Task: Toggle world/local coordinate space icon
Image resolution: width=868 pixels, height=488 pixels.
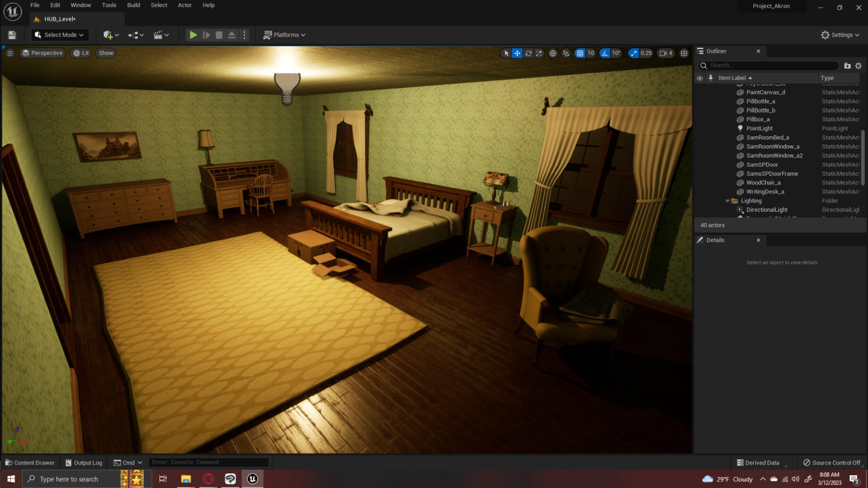Action: 553,53
